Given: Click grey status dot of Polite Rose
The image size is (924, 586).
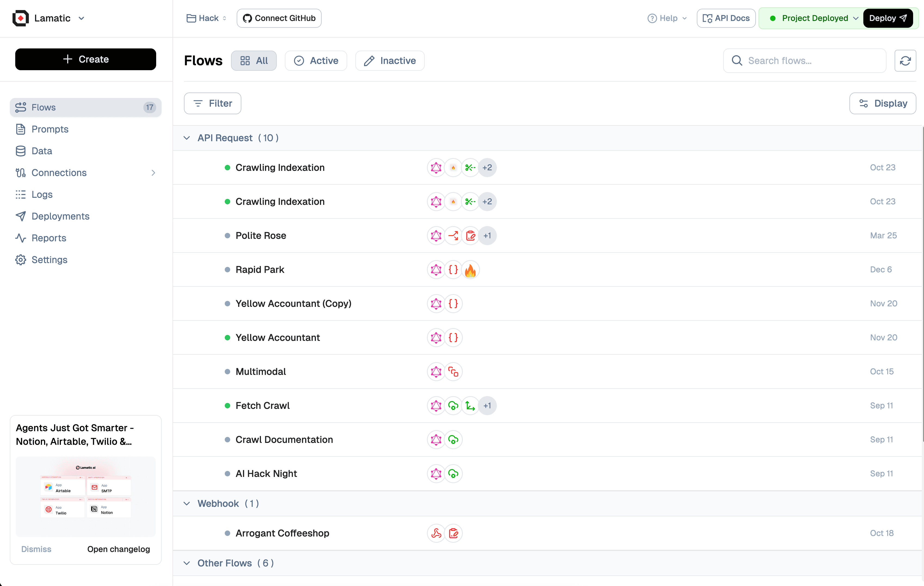Looking at the screenshot, I should (227, 236).
